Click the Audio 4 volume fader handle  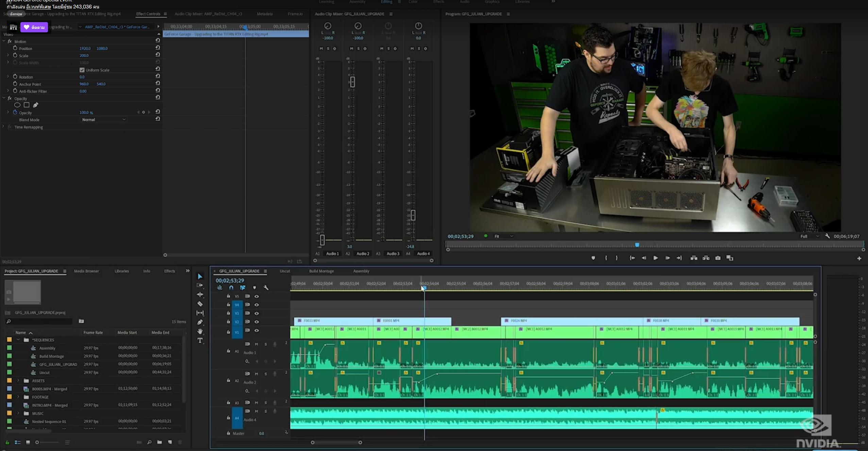click(x=413, y=215)
